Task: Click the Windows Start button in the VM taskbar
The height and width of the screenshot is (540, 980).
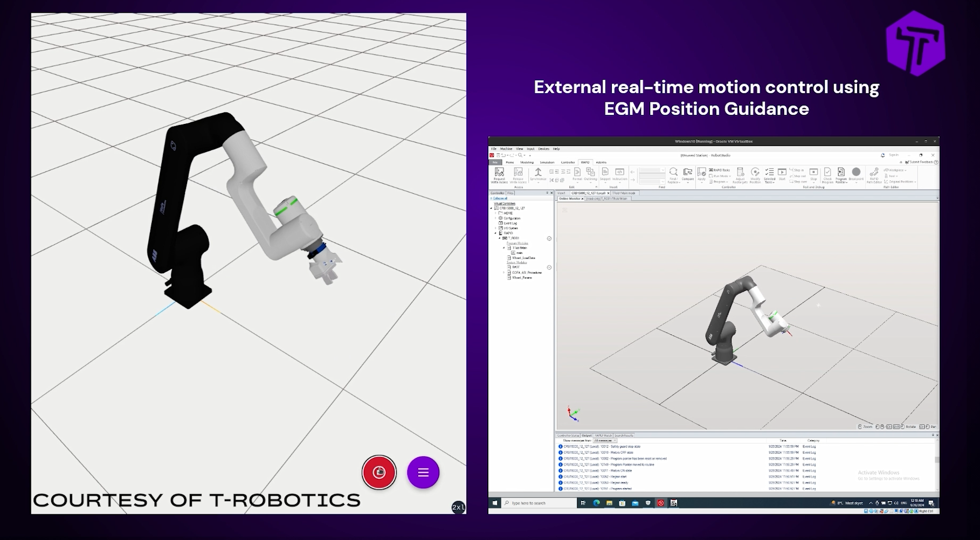Action: (x=495, y=503)
